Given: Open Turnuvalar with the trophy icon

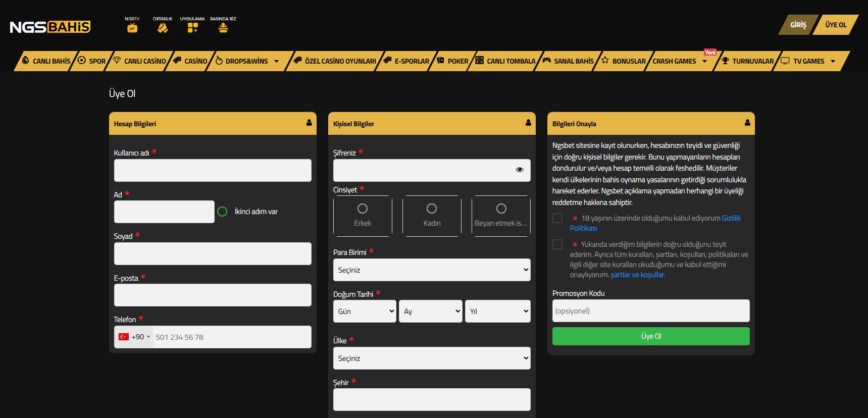Looking at the screenshot, I should [747, 61].
